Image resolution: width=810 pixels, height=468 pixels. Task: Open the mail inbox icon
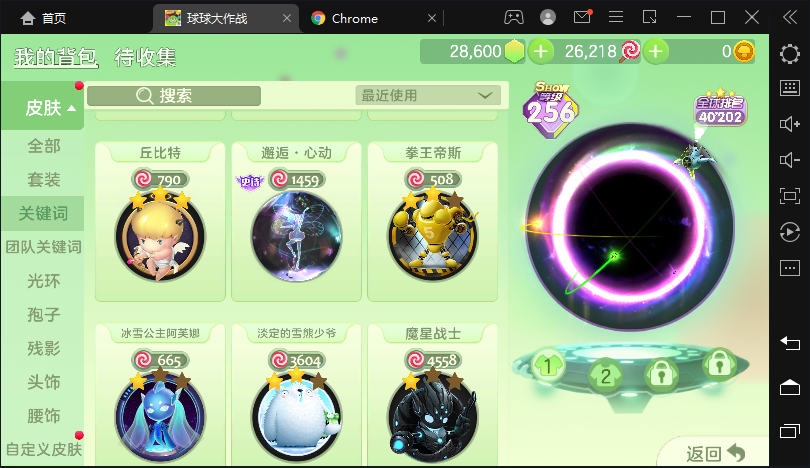(x=582, y=17)
